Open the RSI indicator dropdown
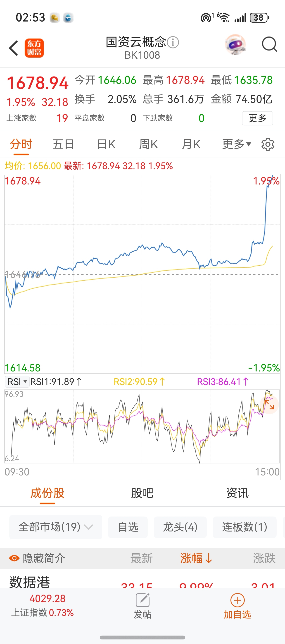This screenshot has width=285, height=644. 17,382
